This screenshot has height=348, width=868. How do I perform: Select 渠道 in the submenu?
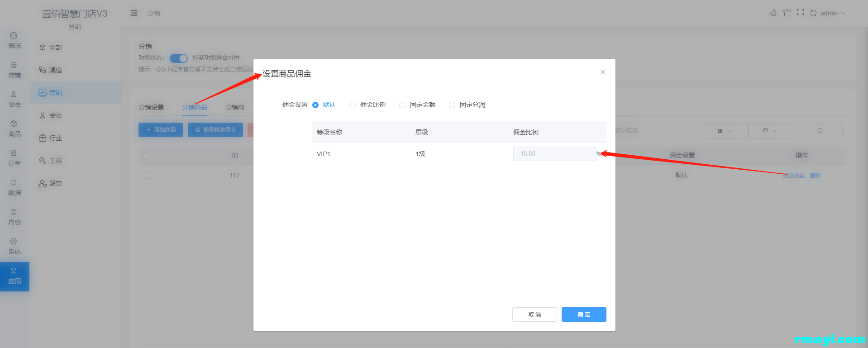[75, 70]
